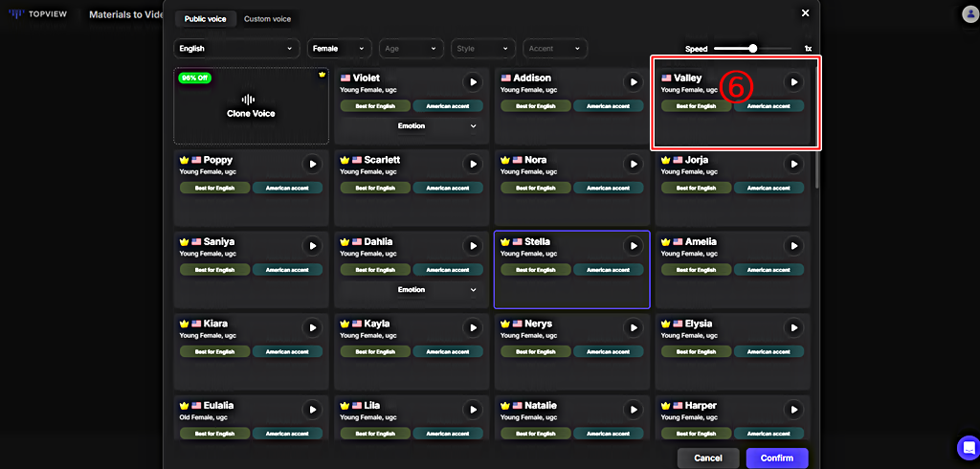Click the Kayla voice name
This screenshot has width=980, height=469.
click(377, 324)
